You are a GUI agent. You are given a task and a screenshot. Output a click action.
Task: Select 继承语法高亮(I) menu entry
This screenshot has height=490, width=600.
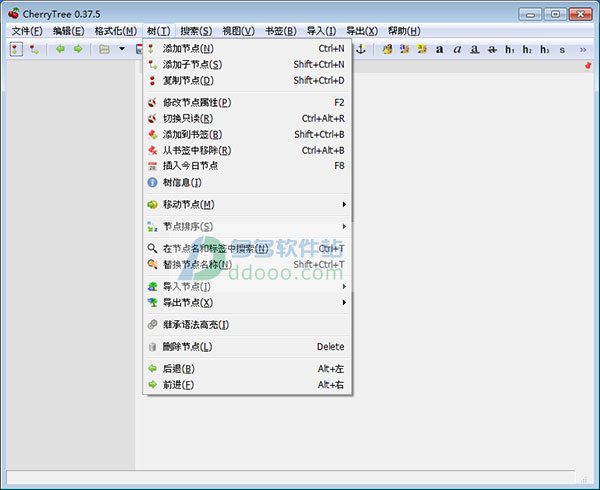pyautogui.click(x=247, y=325)
